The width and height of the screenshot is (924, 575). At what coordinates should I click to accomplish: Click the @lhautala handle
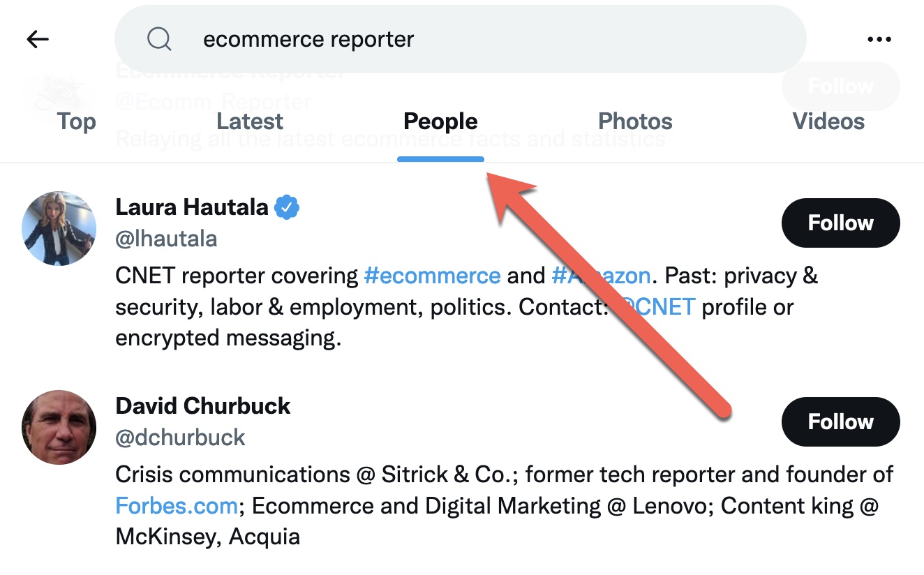(166, 239)
